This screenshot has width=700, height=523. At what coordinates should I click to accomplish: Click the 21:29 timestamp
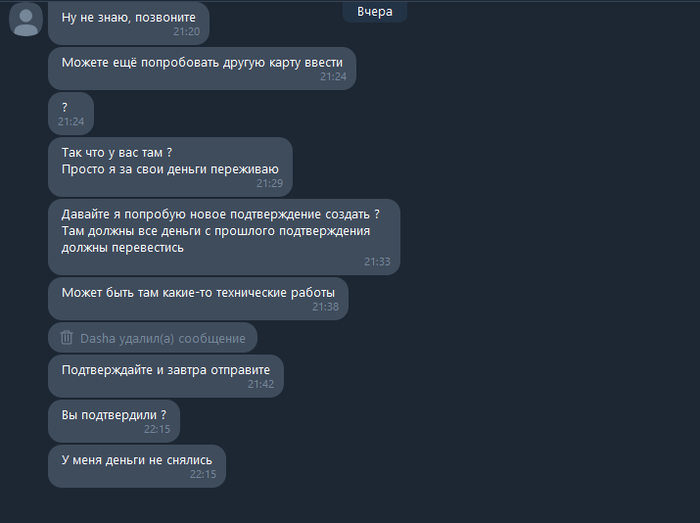pos(270,183)
